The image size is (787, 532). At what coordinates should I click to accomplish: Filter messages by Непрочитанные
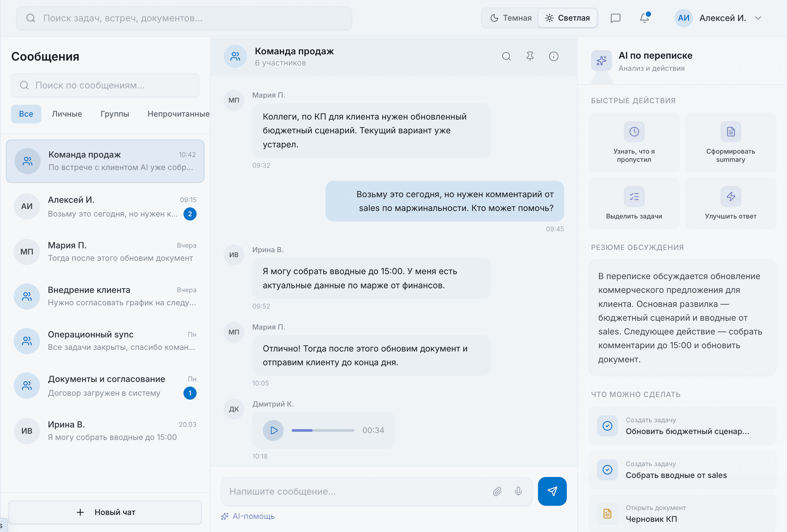coord(178,114)
